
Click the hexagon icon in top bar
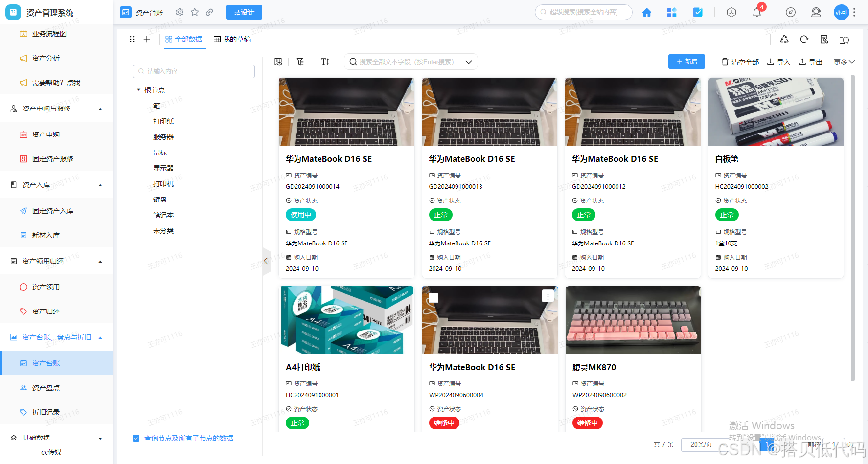pos(731,12)
